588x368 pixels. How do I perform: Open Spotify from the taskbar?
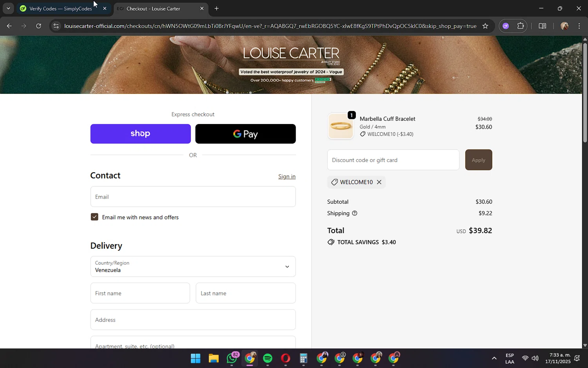tap(268, 358)
